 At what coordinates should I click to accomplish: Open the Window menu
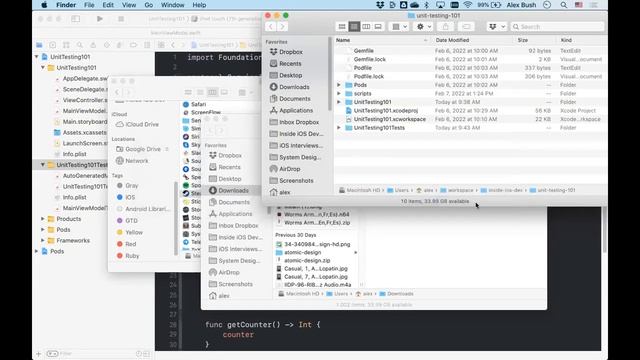[173, 5]
